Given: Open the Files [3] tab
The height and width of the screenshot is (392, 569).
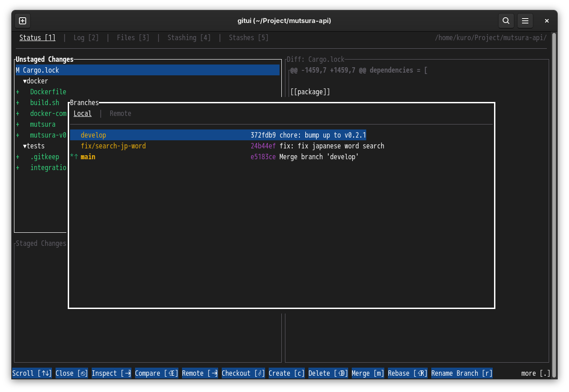Looking at the screenshot, I should 133,38.
